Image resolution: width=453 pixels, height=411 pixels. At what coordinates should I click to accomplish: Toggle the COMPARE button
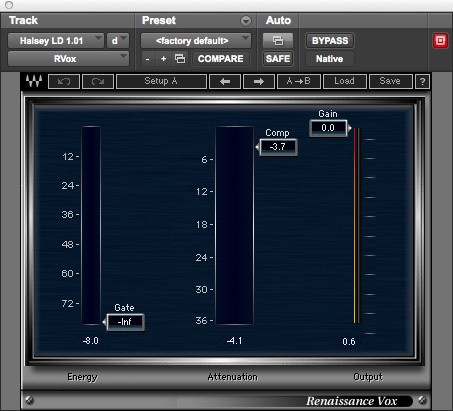[221, 59]
